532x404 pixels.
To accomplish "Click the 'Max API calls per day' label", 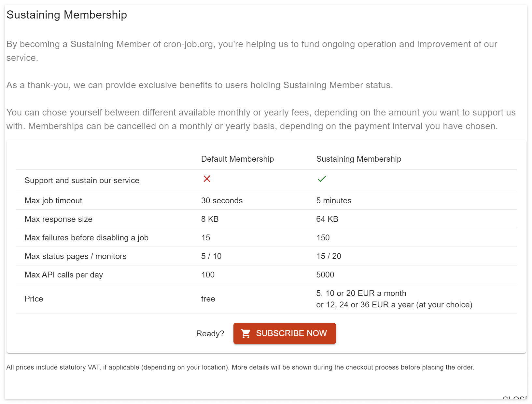I will point(64,275).
